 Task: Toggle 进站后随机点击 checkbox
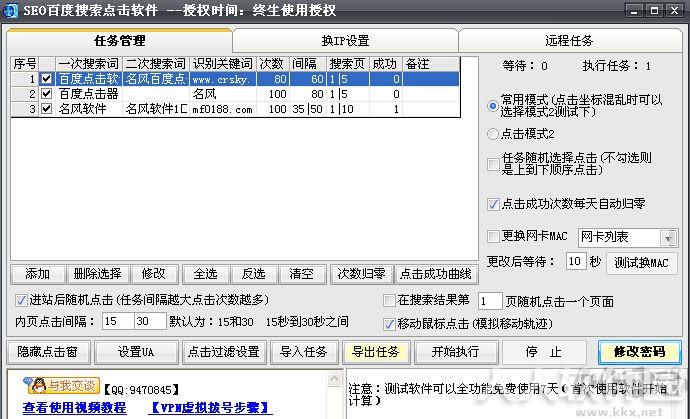21,301
